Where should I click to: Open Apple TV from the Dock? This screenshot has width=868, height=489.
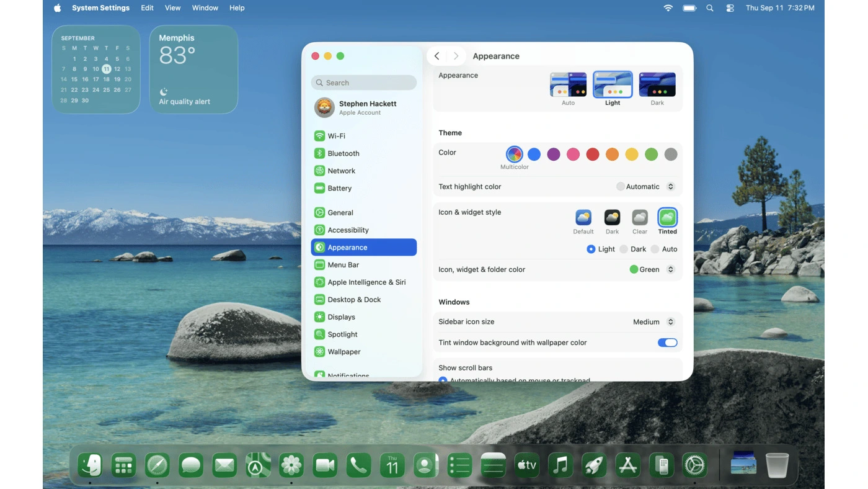(x=527, y=465)
